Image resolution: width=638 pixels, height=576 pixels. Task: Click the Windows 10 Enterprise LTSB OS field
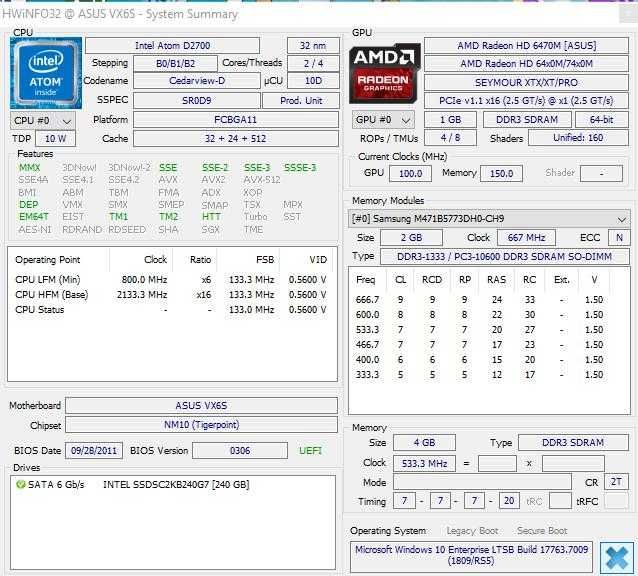point(471,556)
